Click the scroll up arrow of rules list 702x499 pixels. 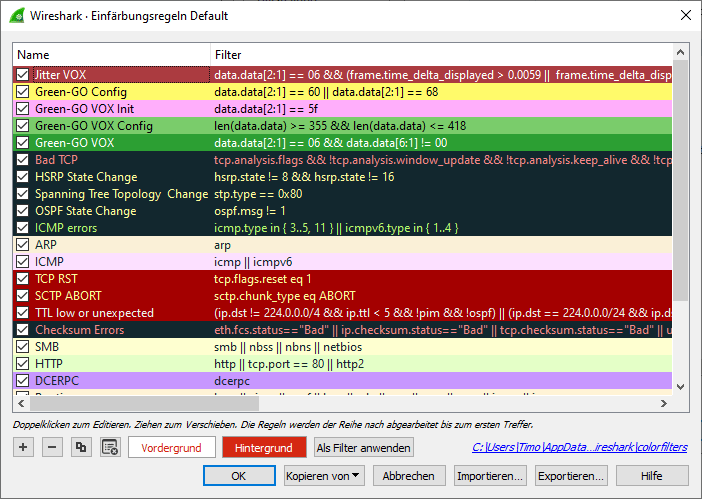click(681, 52)
